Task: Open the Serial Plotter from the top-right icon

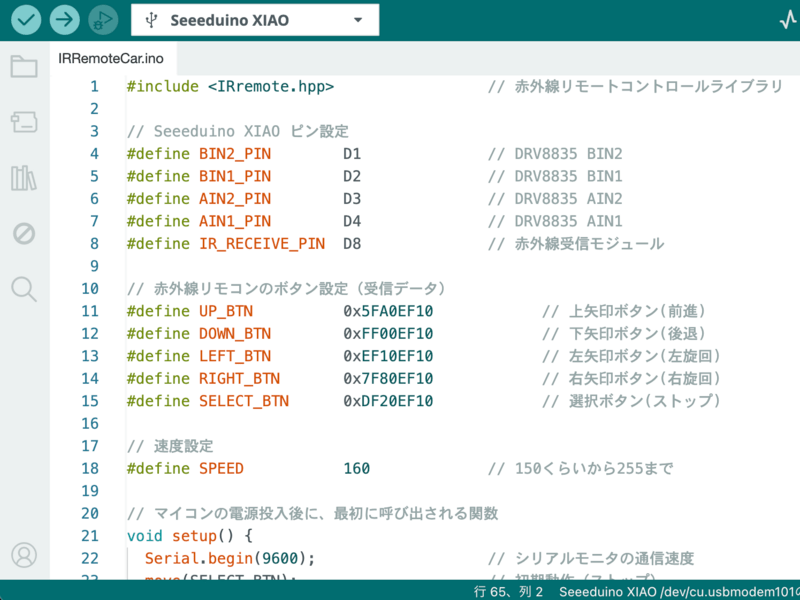Action: click(786, 20)
